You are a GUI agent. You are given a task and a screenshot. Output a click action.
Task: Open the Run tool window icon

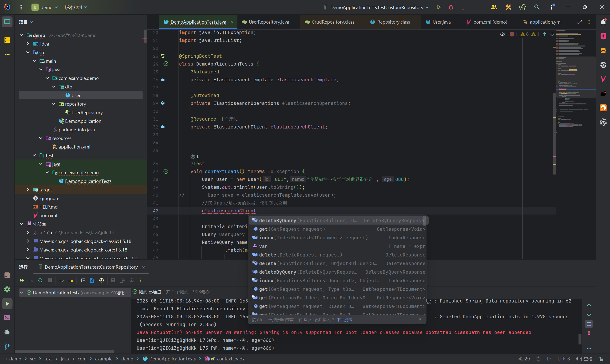[x=7, y=304]
